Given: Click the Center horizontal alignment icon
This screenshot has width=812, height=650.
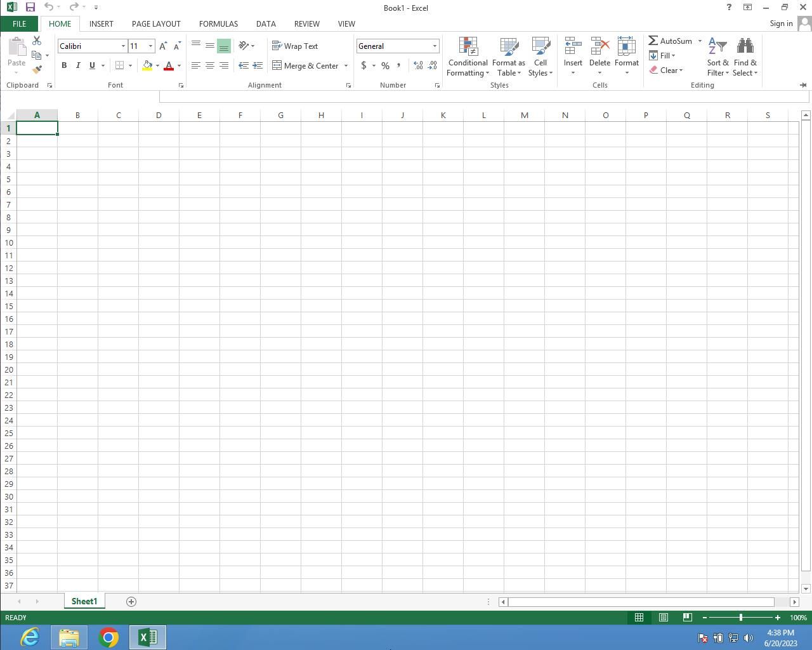Looking at the screenshot, I should [209, 65].
